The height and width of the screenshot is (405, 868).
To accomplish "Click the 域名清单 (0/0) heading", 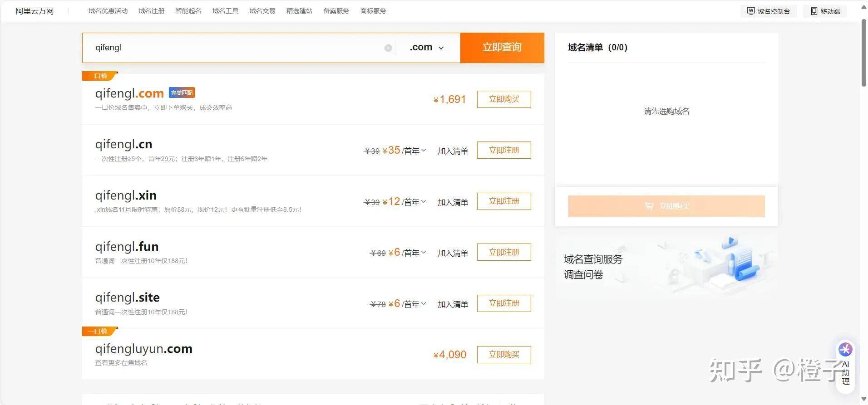I will click(597, 47).
